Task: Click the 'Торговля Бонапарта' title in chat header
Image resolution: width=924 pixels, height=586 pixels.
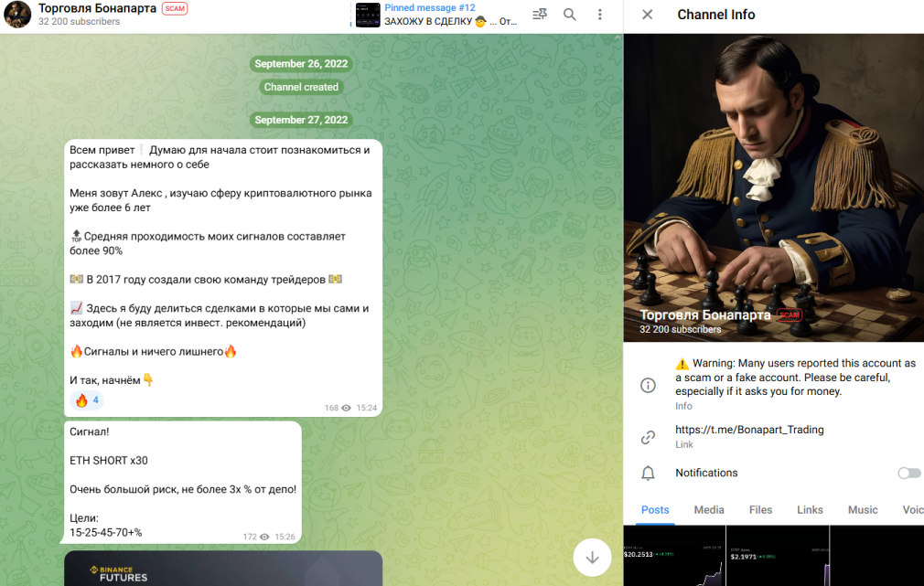Action: (97, 8)
